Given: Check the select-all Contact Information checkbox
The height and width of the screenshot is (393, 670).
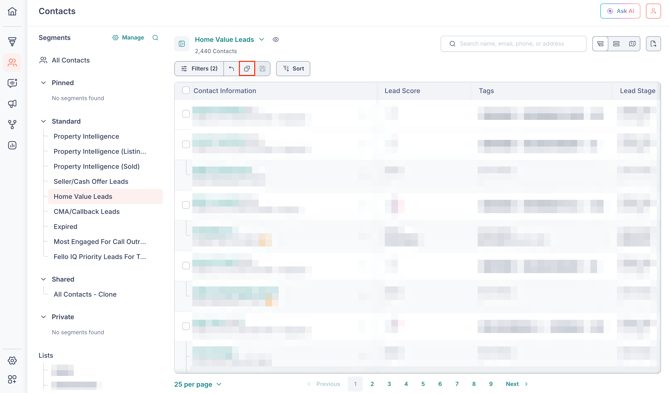Looking at the screenshot, I should [x=186, y=90].
